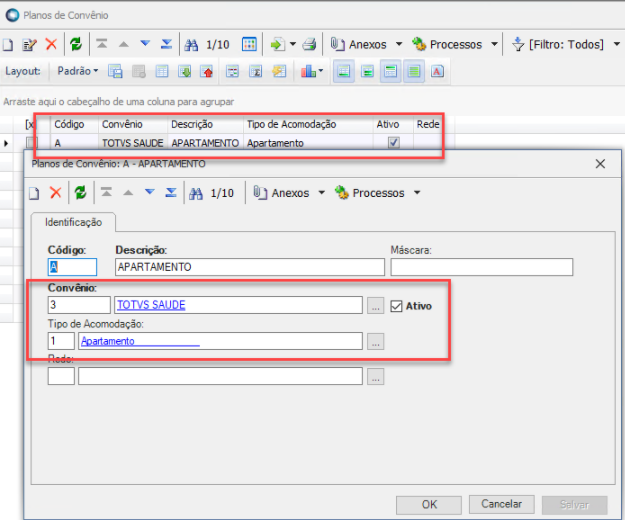This screenshot has height=520, width=625.
Task: Go to next record in dialog toolbar
Action: click(149, 192)
